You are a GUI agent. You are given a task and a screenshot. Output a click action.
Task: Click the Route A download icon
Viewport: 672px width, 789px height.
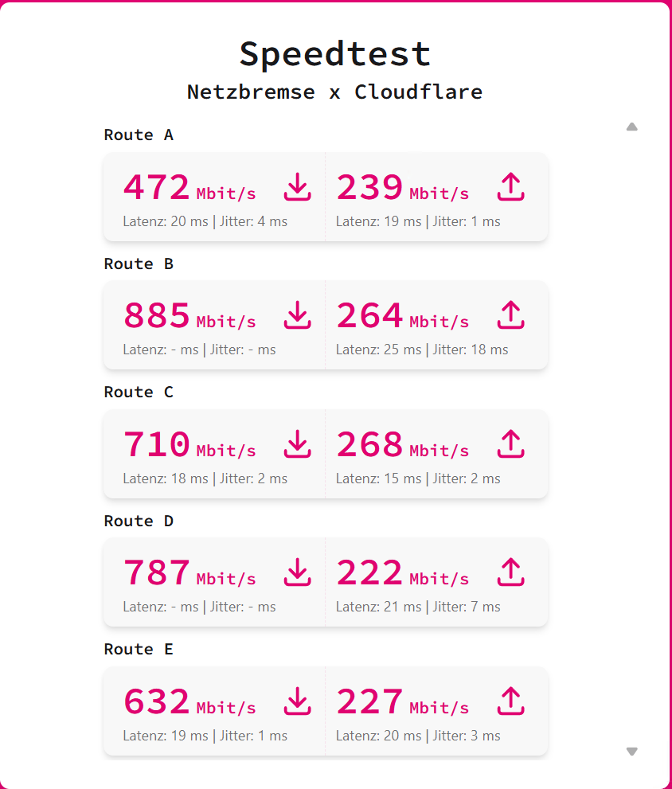[x=298, y=186]
